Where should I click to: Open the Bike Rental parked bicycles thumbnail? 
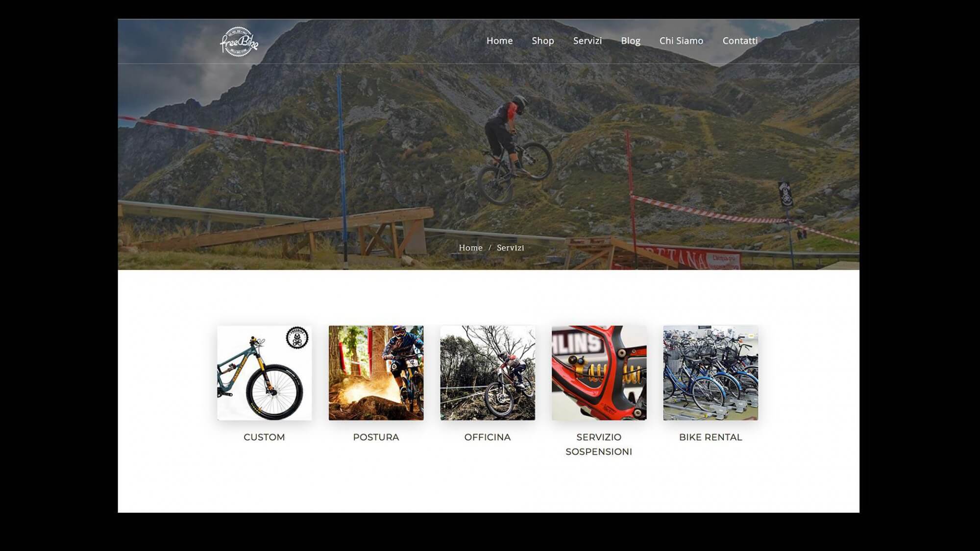tap(710, 373)
